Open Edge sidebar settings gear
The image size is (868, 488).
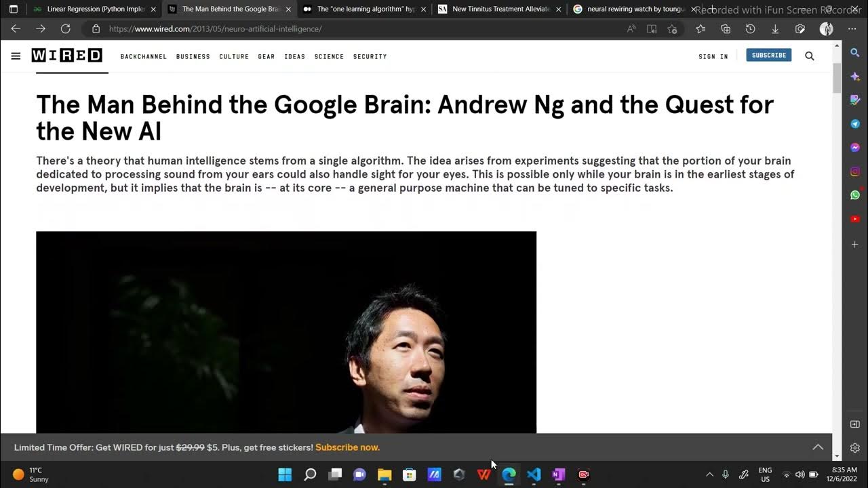point(855,448)
